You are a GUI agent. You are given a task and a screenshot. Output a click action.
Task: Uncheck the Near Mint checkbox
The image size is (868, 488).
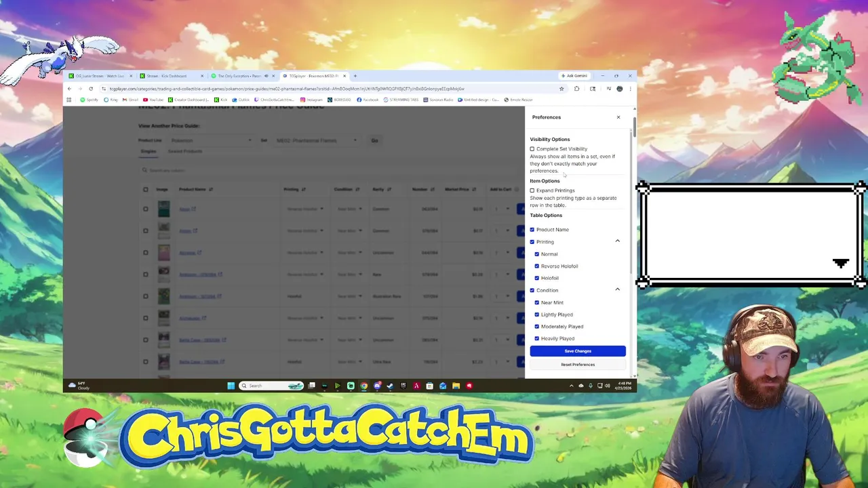point(537,302)
